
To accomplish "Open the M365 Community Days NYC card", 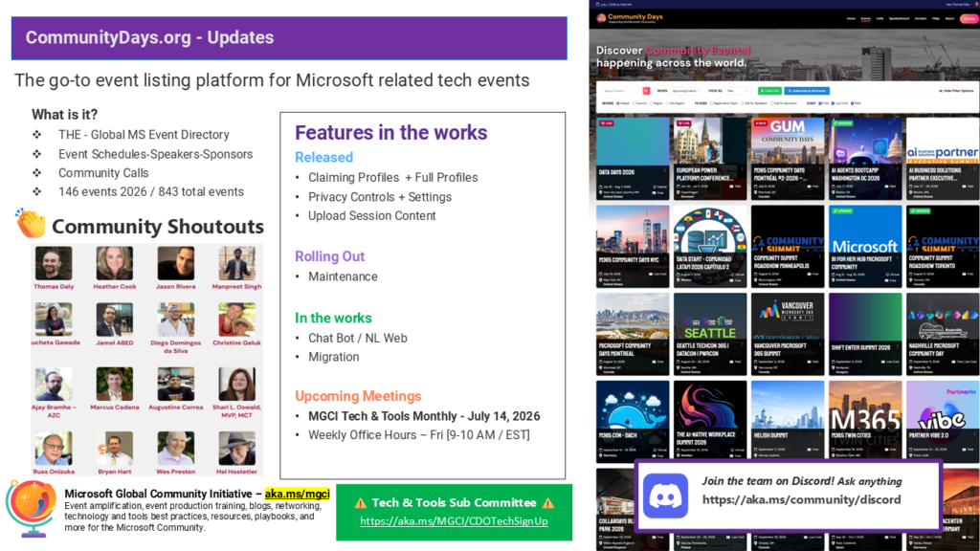I will click(633, 246).
